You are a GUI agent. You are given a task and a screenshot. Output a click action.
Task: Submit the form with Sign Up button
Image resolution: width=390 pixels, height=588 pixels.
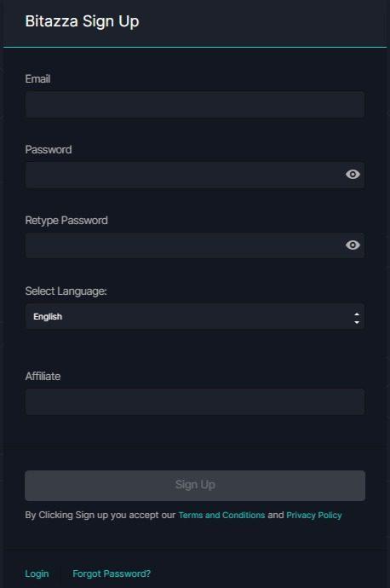pos(195,486)
